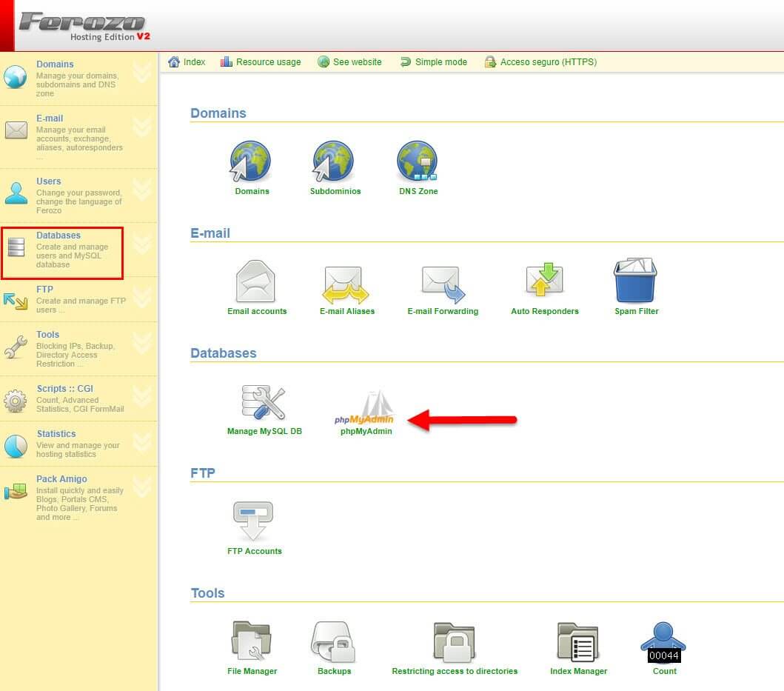Open the Restricting access to directories icon
This screenshot has width=784, height=691.
(454, 642)
